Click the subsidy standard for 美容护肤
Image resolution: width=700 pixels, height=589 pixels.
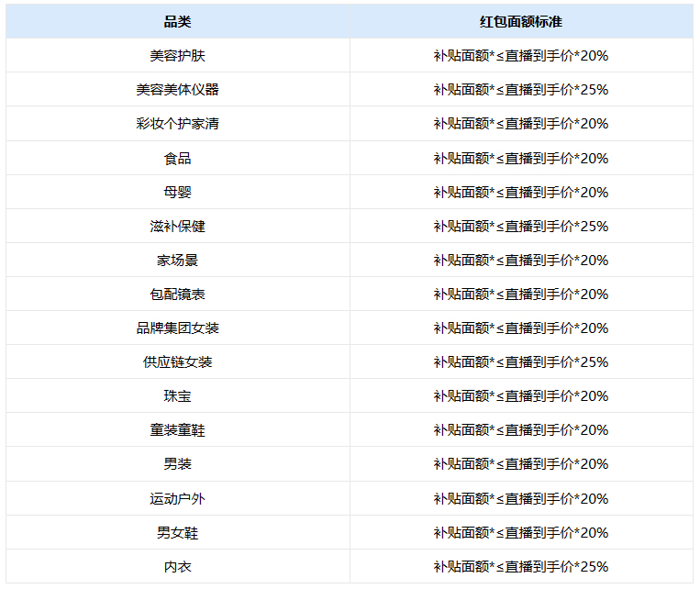[521, 56]
